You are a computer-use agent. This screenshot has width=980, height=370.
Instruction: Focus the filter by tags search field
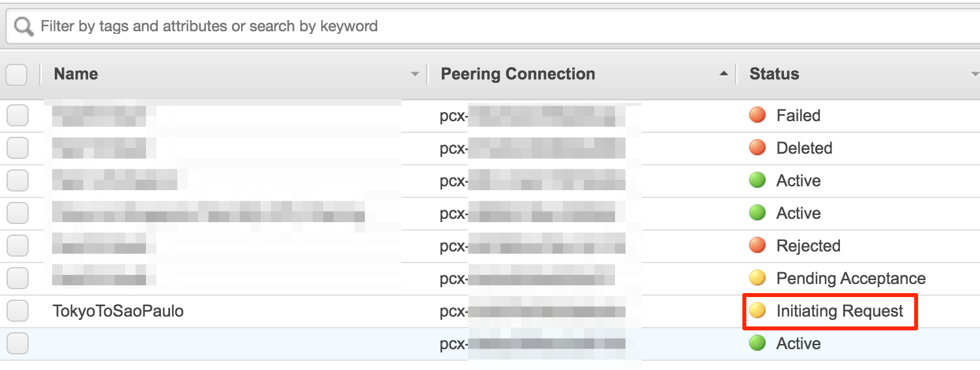[x=493, y=27]
